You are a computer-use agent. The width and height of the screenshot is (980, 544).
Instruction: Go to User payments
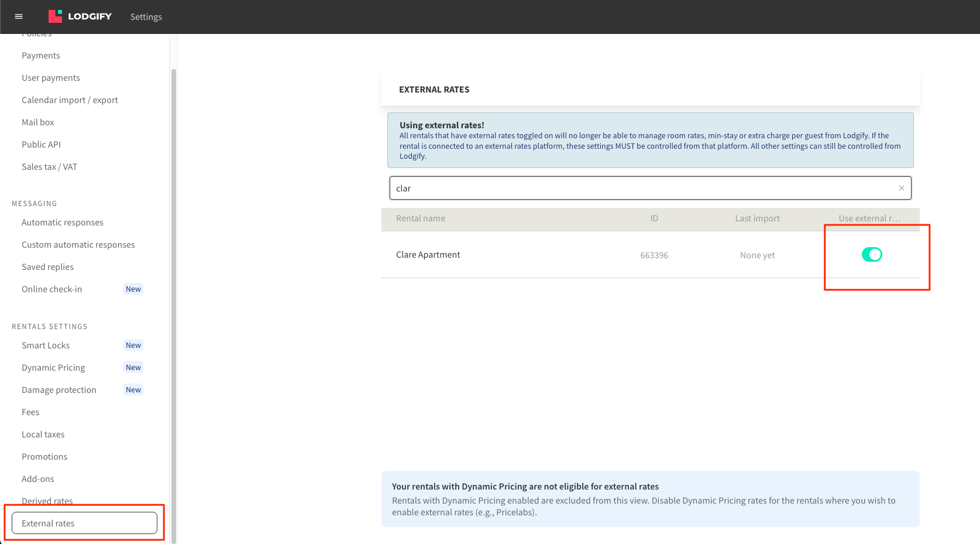51,78
